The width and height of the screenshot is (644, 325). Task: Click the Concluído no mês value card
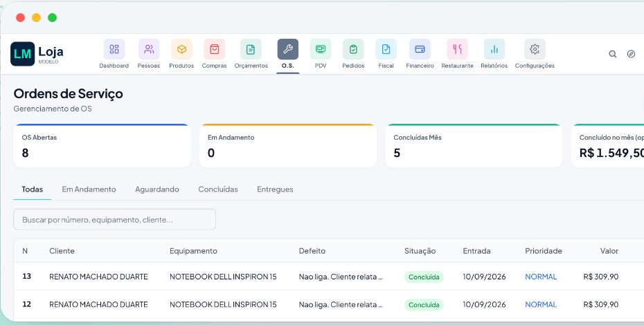point(607,146)
